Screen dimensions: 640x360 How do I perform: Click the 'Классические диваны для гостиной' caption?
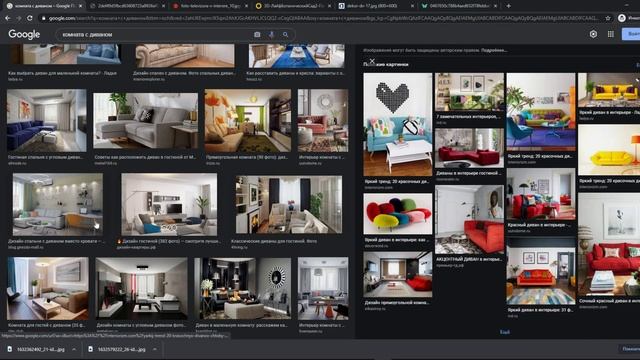click(x=273, y=241)
